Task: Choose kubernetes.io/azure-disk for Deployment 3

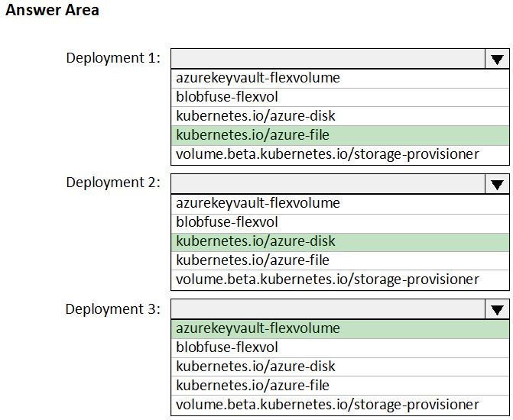Action: click(x=340, y=367)
